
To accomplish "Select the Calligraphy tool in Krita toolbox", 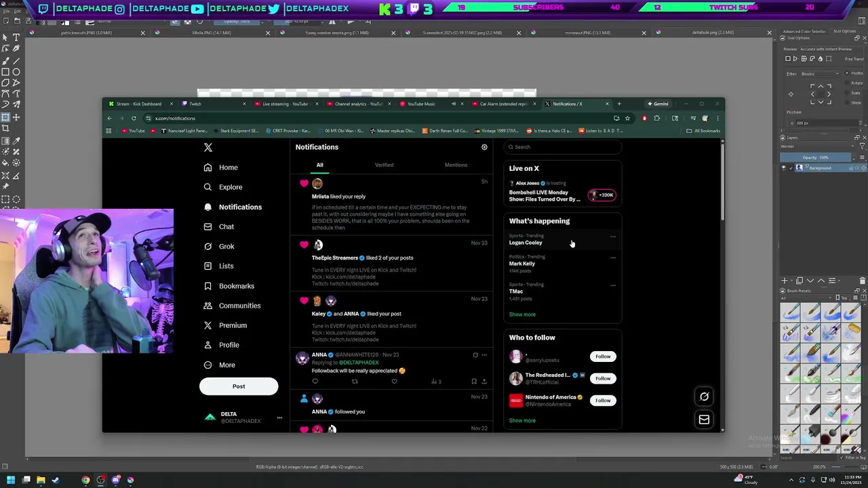I will (x=16, y=49).
